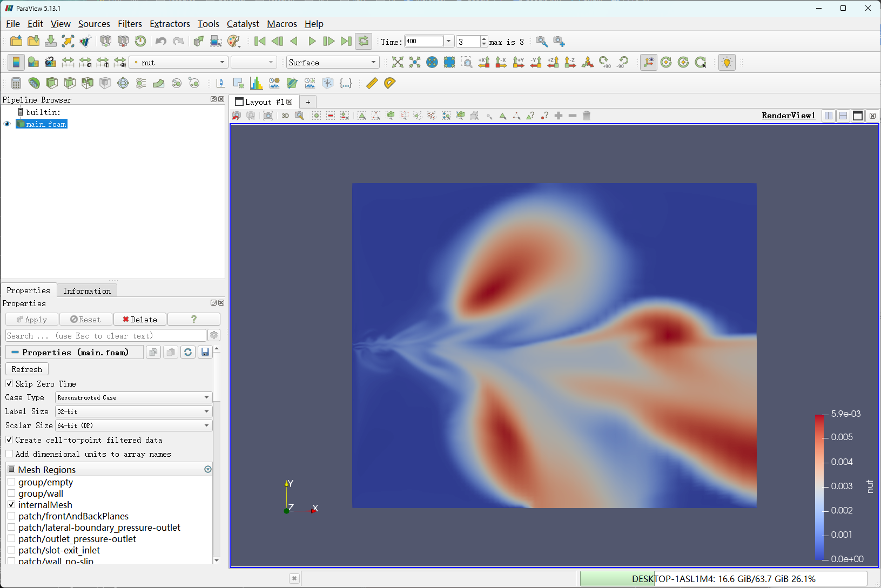The height and width of the screenshot is (588, 881).
Task: Click the Save Data icon
Action: tap(51, 42)
